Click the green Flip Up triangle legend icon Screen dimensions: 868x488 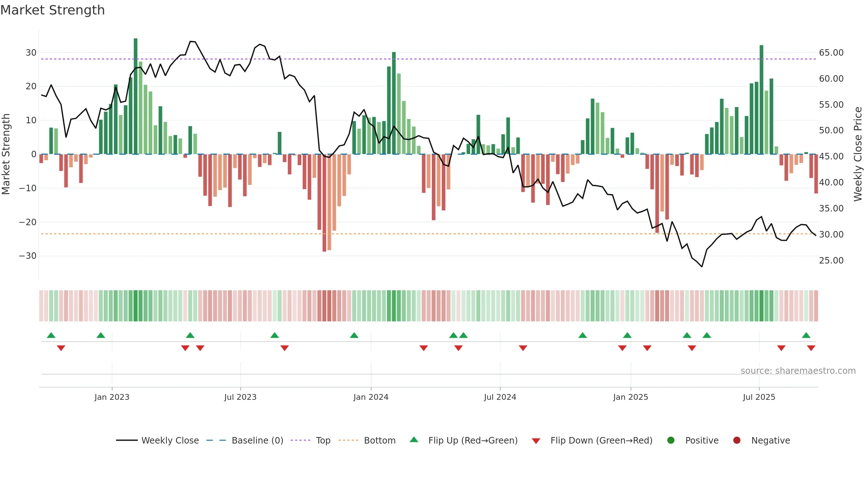414,440
